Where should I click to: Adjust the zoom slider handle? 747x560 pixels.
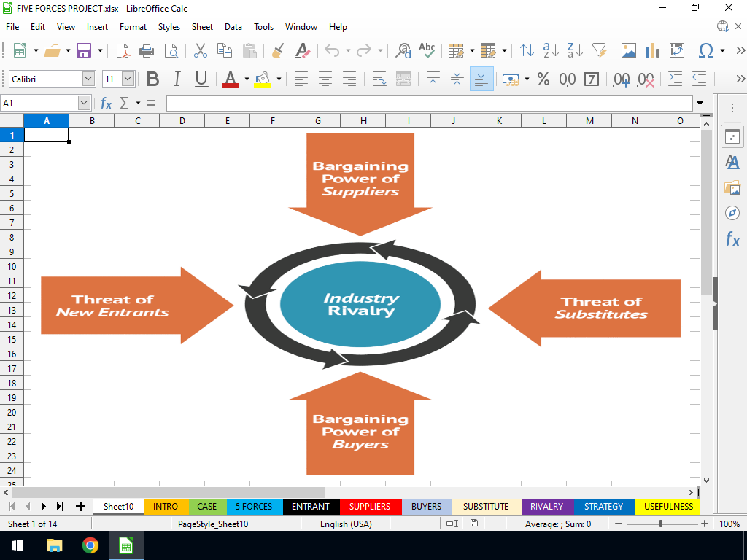661,524
